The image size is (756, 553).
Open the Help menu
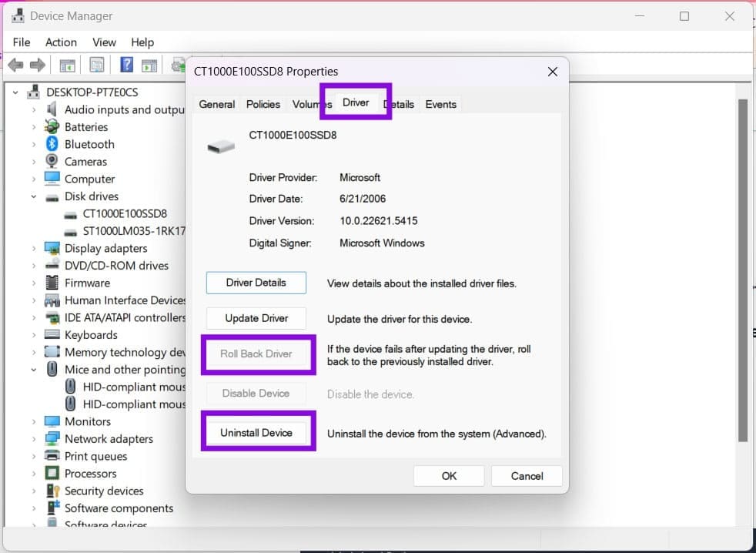142,42
